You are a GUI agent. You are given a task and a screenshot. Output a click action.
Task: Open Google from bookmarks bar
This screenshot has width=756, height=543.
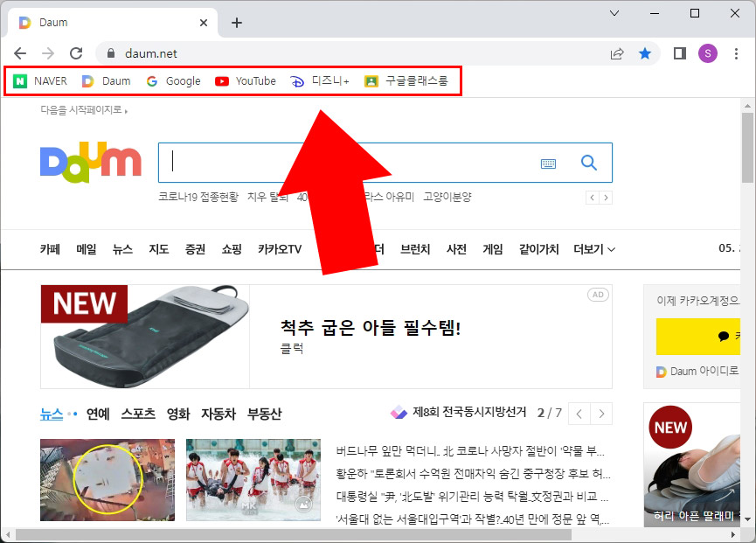[x=172, y=80]
